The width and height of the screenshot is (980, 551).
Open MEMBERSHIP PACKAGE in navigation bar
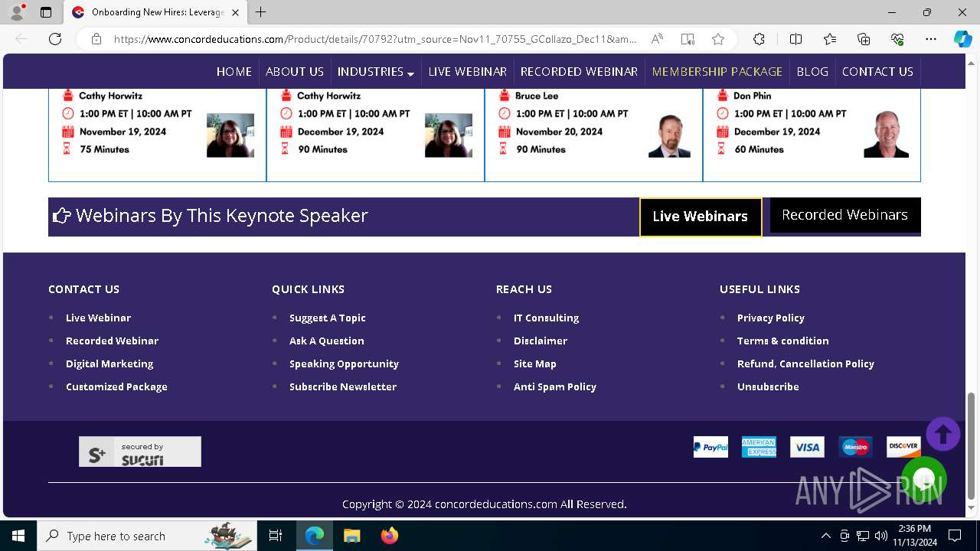tap(717, 71)
